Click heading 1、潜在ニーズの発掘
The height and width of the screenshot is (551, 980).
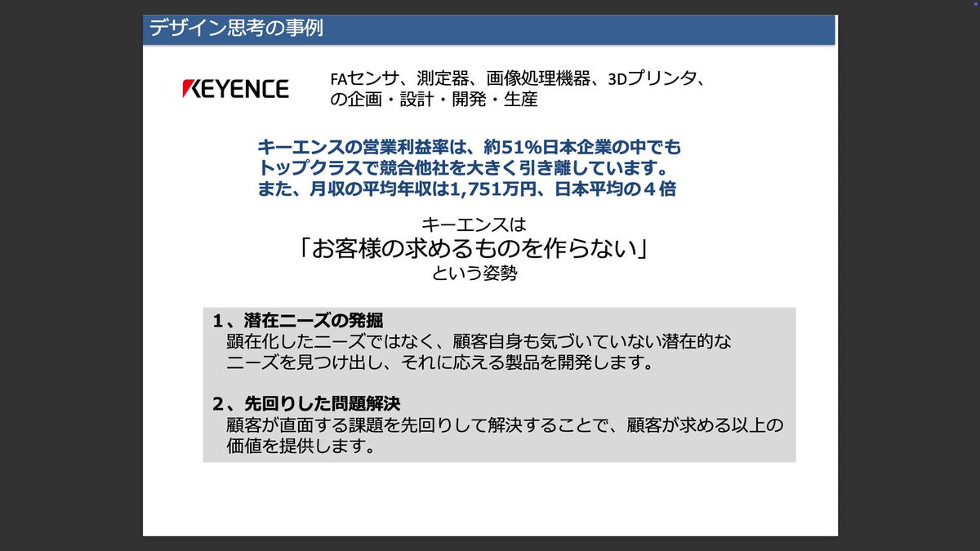click(297, 321)
